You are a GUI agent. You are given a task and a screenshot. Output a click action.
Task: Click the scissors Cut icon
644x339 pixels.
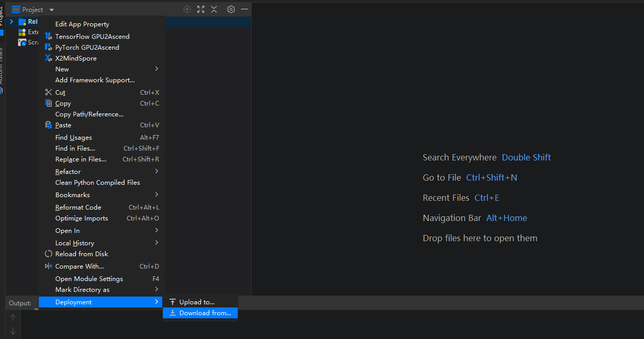point(49,92)
